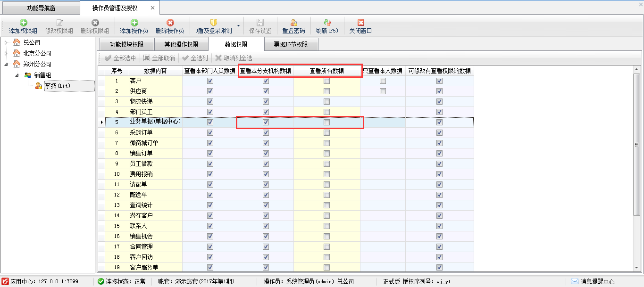Toggle 查看所有数据 checkbox for 客户 row

326,81
